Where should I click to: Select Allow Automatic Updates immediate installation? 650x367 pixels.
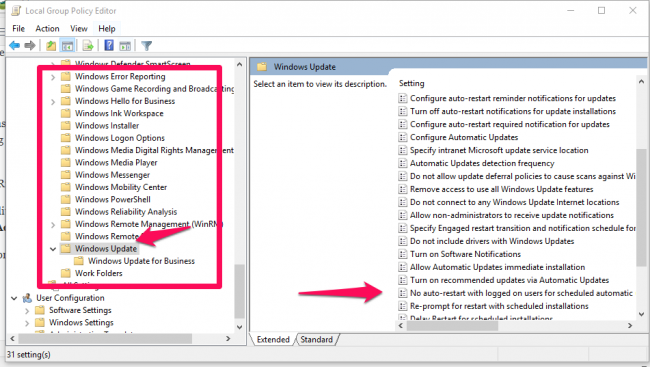pos(497,267)
